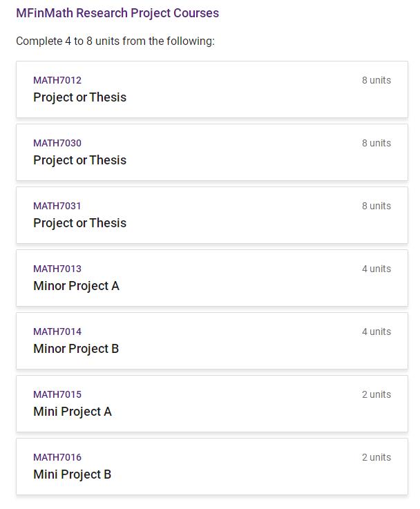Click 8 units label on MATH7012 card

click(376, 80)
